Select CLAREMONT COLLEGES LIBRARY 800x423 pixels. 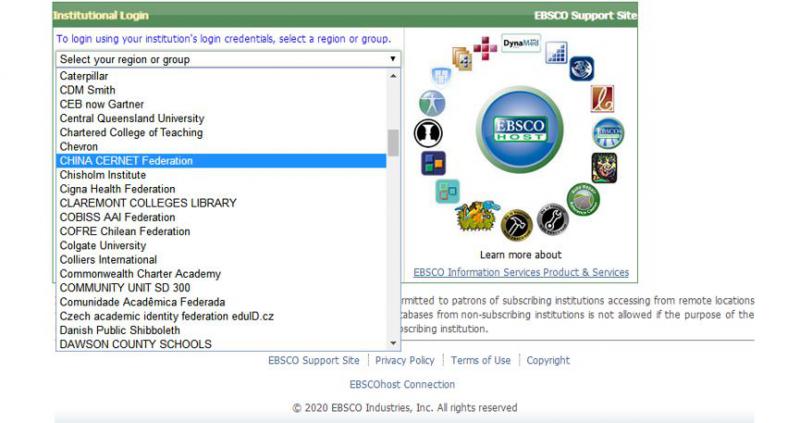coord(221,203)
